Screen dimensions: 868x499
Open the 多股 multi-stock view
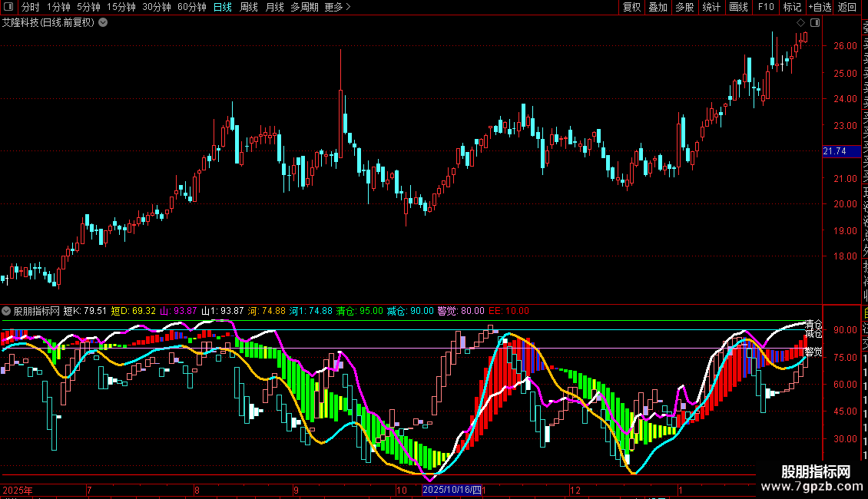pos(684,8)
